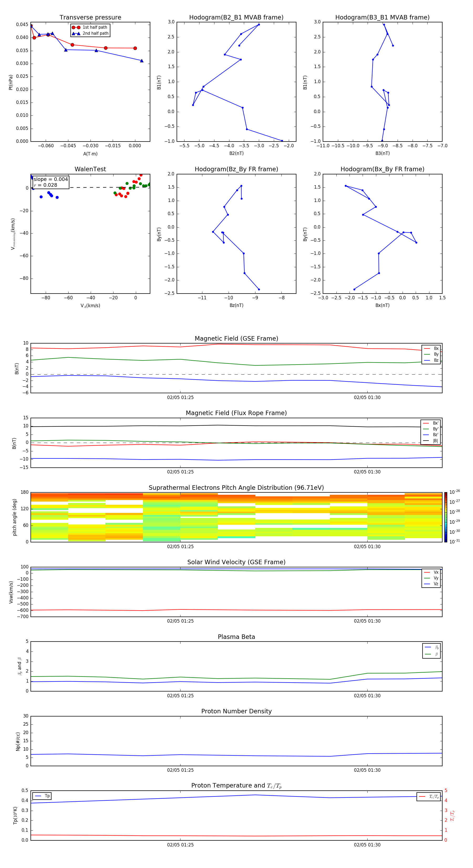Click the Te/Tp legend box in temperature plot
The height and width of the screenshot is (868, 473).
tap(429, 797)
